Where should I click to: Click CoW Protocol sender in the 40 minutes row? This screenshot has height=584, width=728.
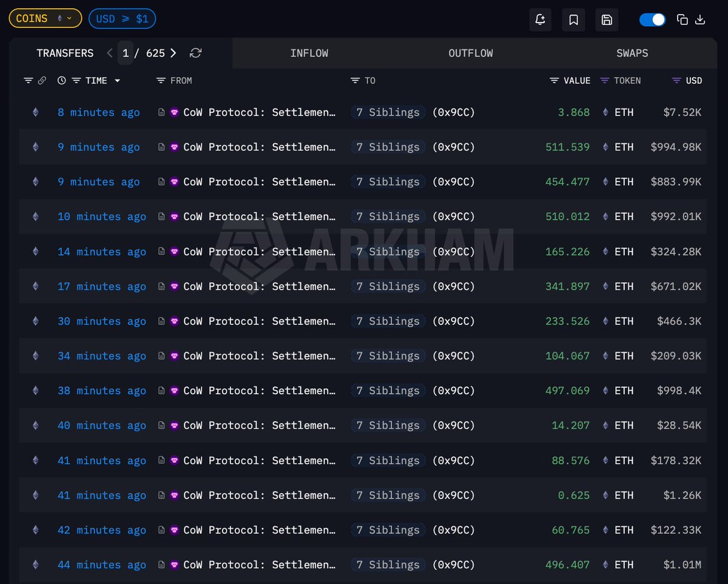(260, 426)
